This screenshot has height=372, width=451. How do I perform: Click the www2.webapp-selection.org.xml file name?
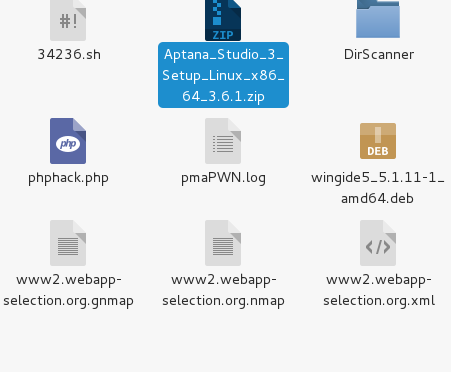(379, 290)
